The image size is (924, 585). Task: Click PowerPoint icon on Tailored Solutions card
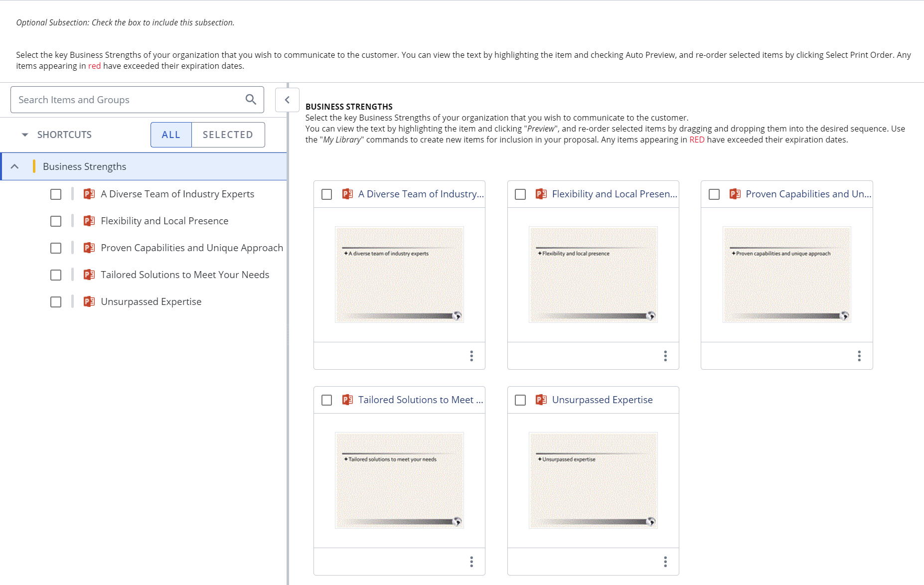click(x=347, y=400)
